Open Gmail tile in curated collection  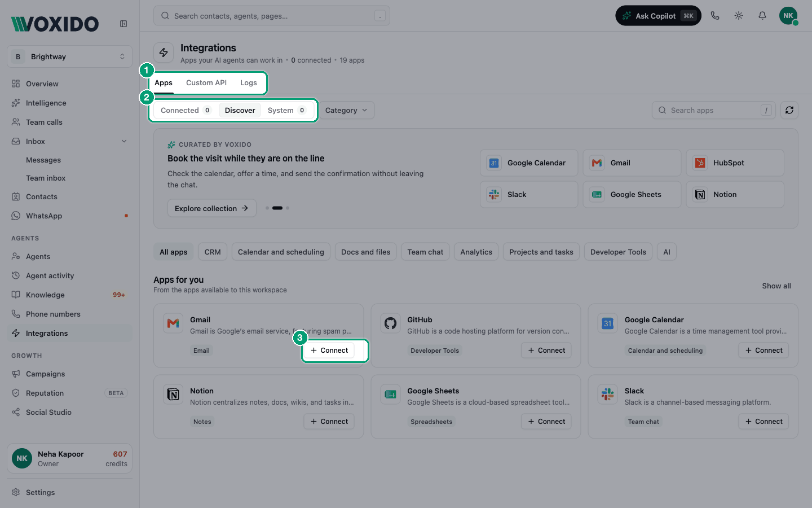tap(632, 163)
